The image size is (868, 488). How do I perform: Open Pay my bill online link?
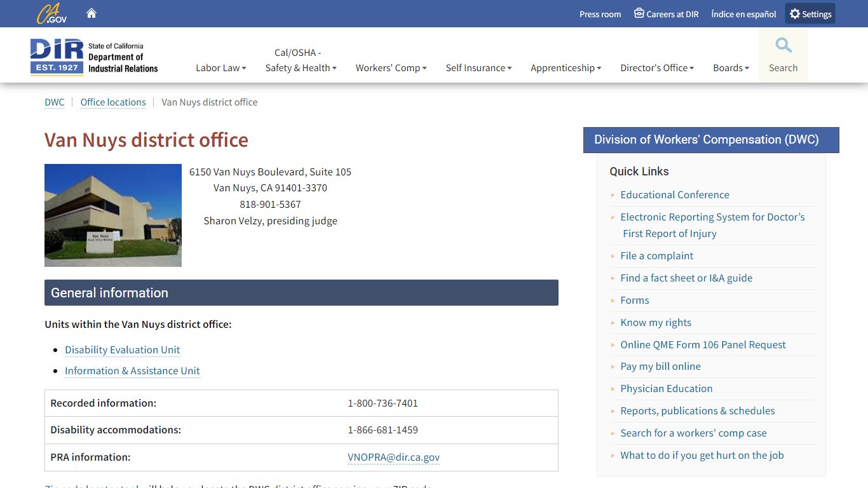click(660, 367)
